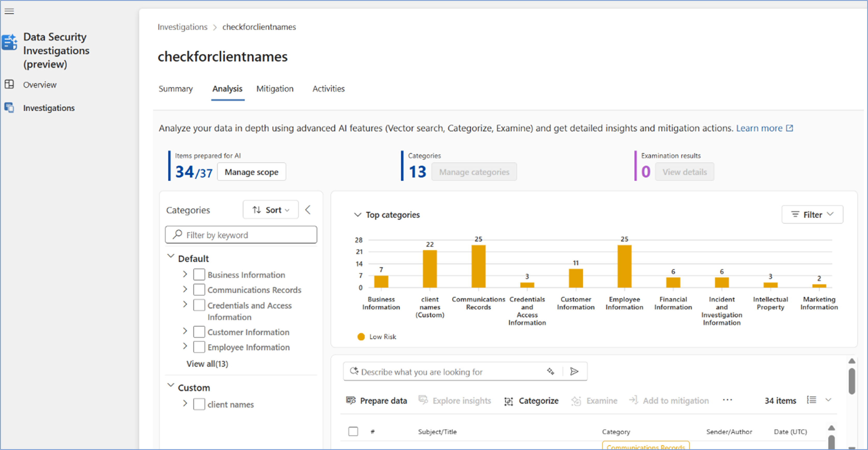
Task: Check the Business Information checkbox
Action: pos(199,275)
